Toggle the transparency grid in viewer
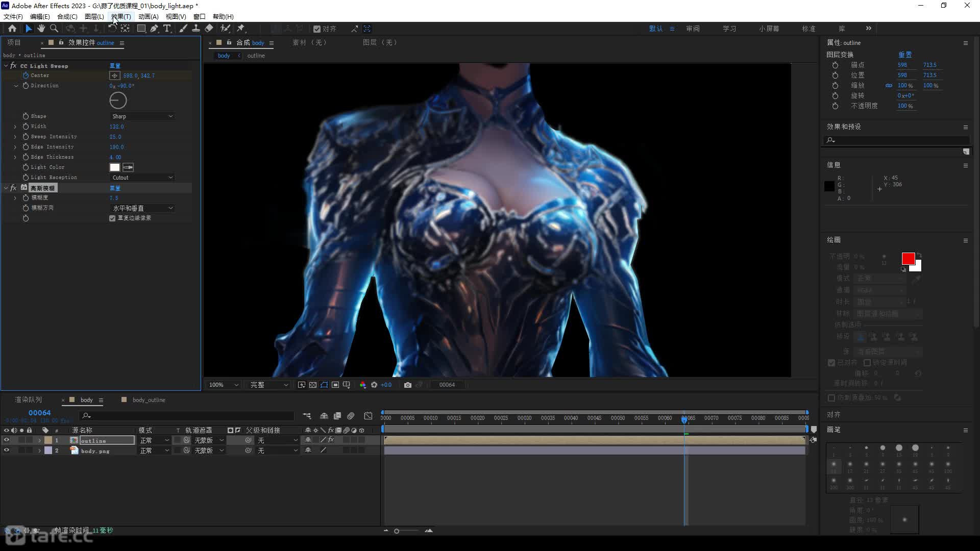Viewport: 980px width, 551px height. [313, 385]
